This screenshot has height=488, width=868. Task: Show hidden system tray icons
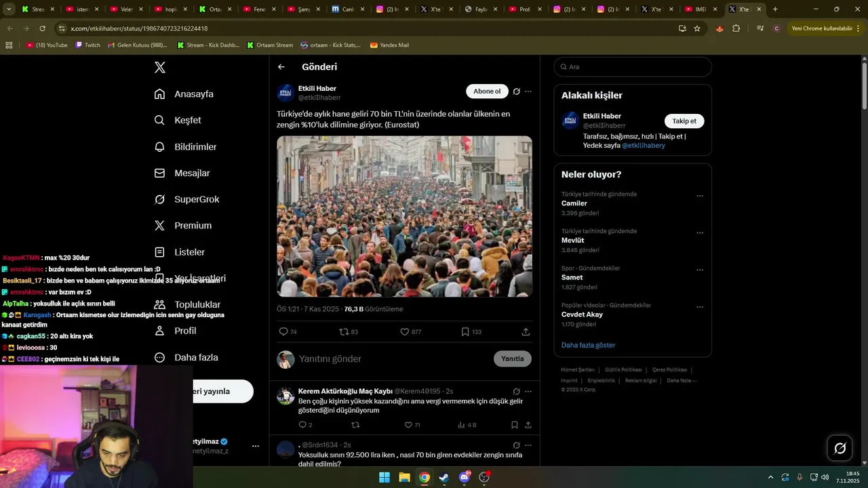pyautogui.click(x=770, y=477)
